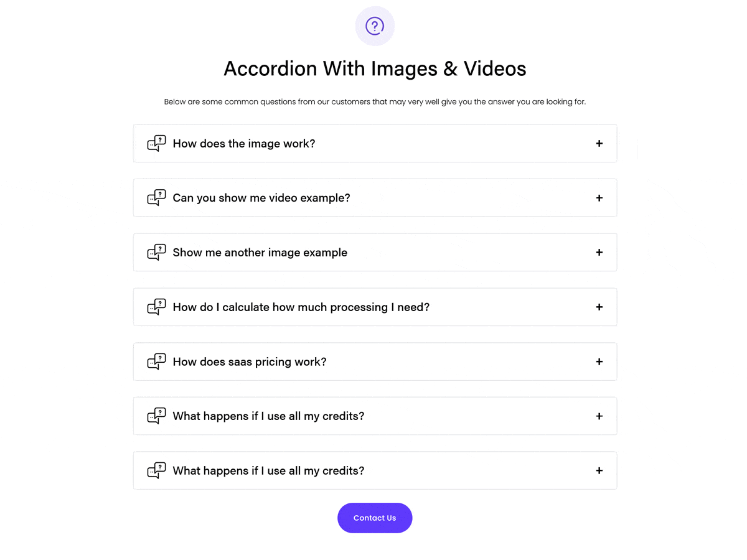747x560 pixels.
Task: Click the "How does saas pricing work?" heading
Action: [x=250, y=362]
